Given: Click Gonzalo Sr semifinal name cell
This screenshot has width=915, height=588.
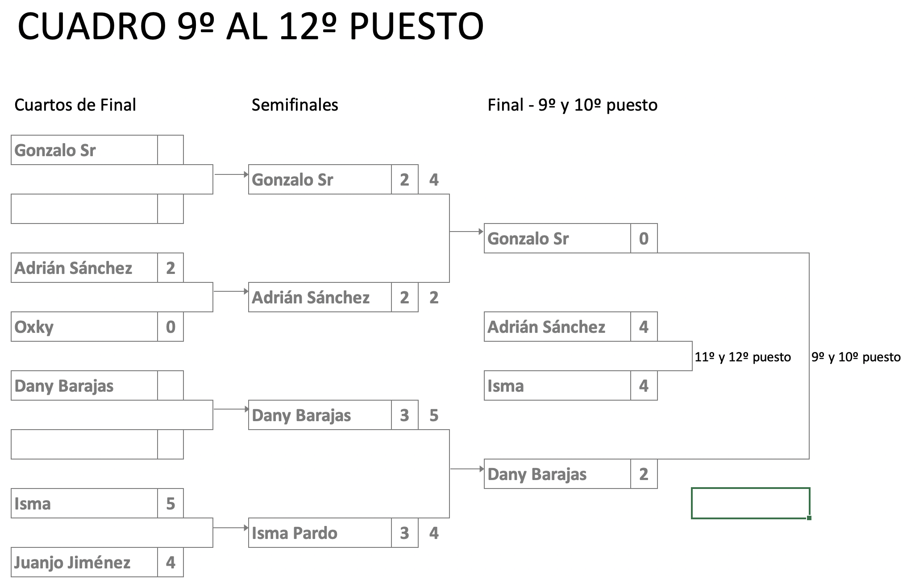Looking at the screenshot, I should click(x=320, y=179).
